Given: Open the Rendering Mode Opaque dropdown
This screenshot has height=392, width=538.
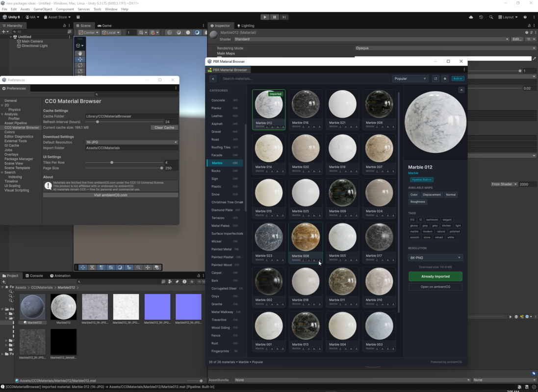Looking at the screenshot, I should (x=445, y=48).
